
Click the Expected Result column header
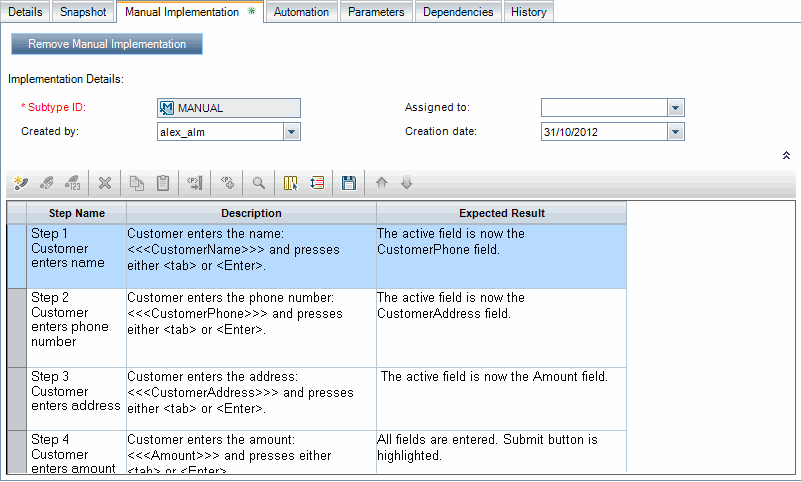[501, 213]
